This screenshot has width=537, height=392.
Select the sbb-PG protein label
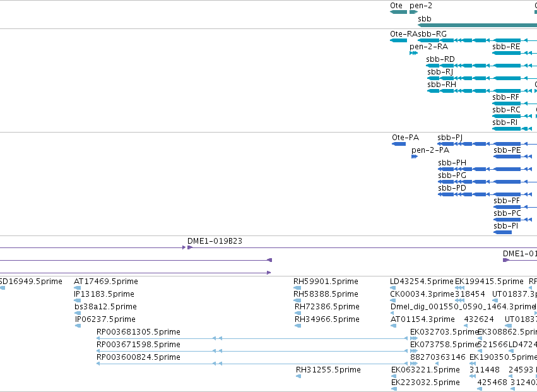pos(452,175)
